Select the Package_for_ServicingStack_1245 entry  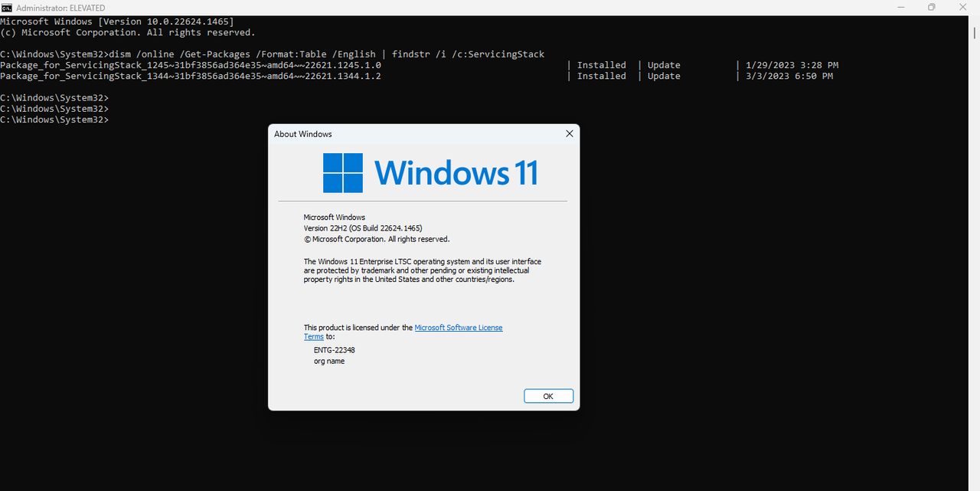click(191, 65)
